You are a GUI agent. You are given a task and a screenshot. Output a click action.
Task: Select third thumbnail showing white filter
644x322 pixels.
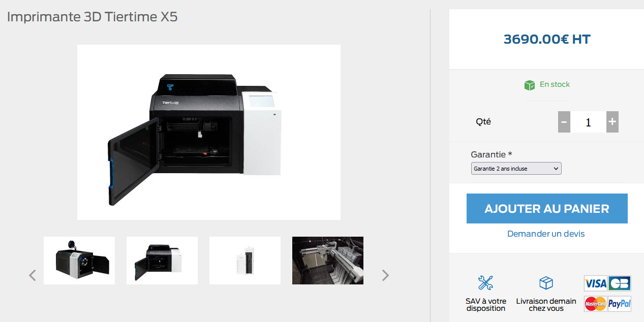pos(245,261)
